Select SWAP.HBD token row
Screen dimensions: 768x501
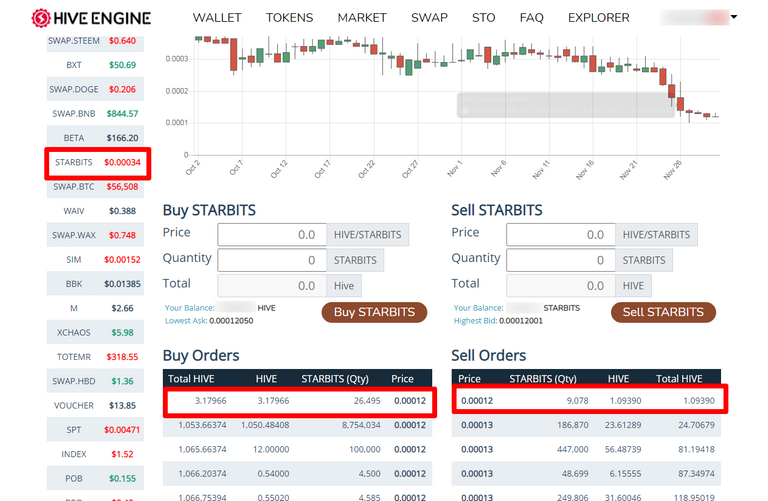[95, 381]
